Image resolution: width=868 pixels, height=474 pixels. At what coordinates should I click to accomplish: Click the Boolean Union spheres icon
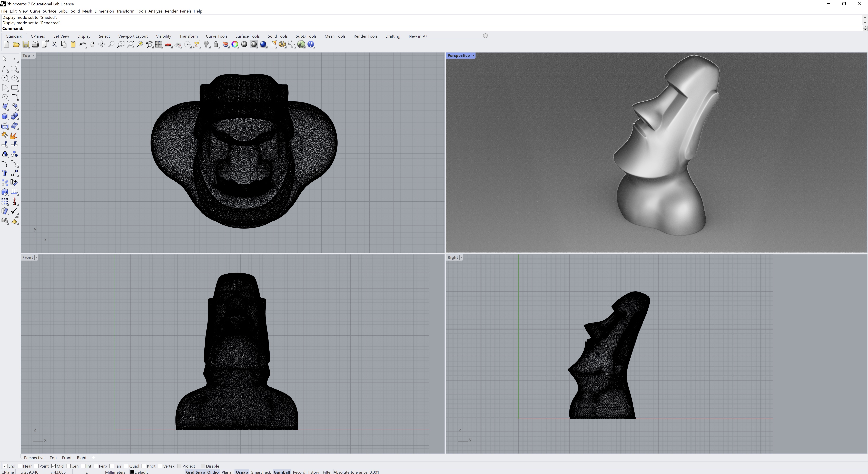coord(14,116)
